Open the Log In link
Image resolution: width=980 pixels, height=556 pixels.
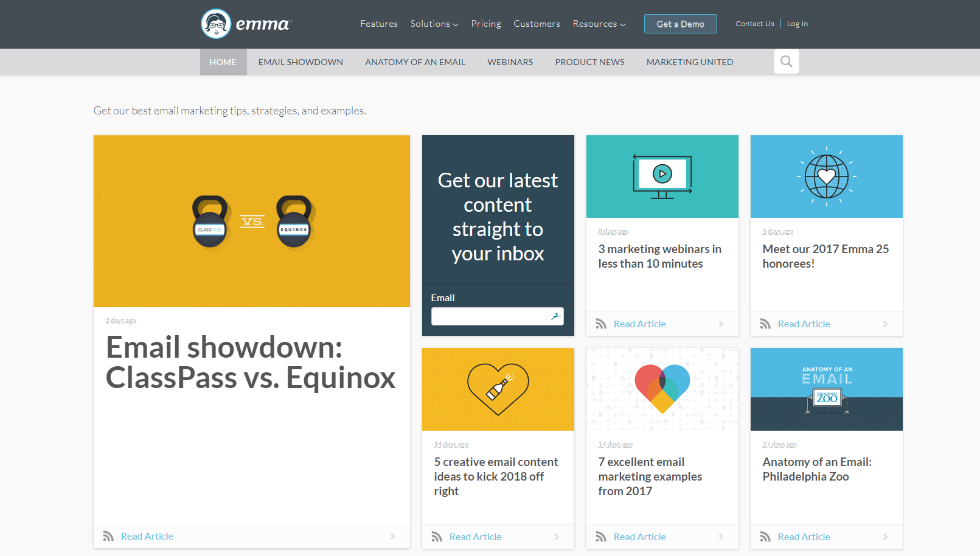[798, 24]
